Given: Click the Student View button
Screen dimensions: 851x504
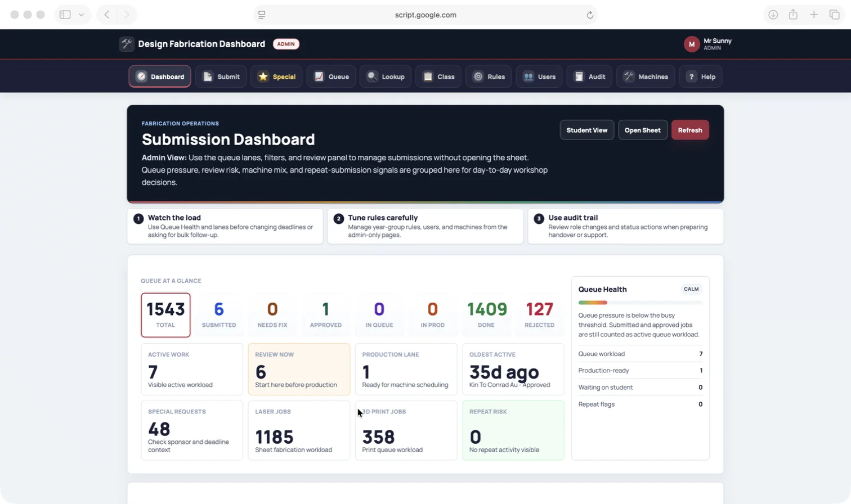Looking at the screenshot, I should (x=587, y=130).
